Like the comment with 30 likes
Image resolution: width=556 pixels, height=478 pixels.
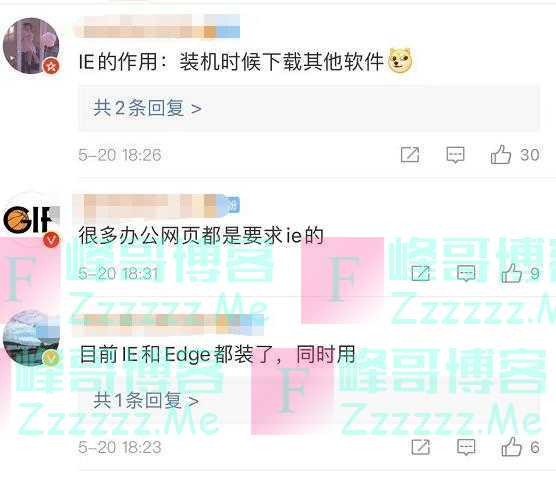point(500,155)
